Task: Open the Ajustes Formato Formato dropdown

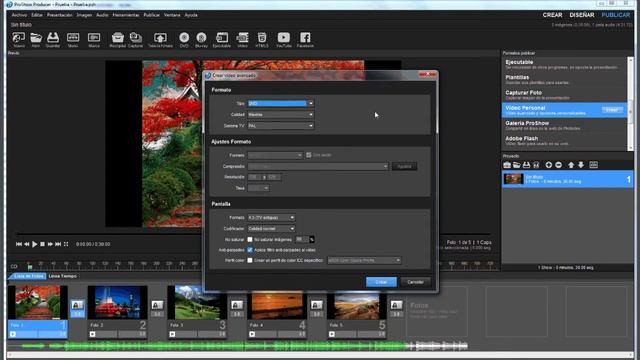Action: pos(275,156)
